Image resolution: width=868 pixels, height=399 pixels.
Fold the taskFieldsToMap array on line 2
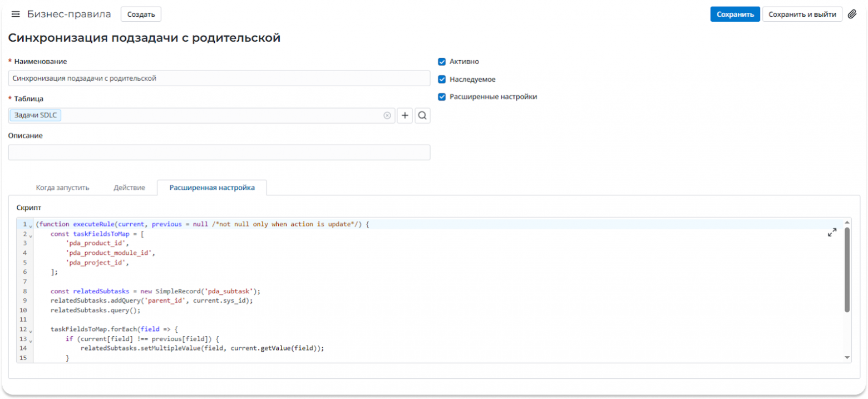29,234
